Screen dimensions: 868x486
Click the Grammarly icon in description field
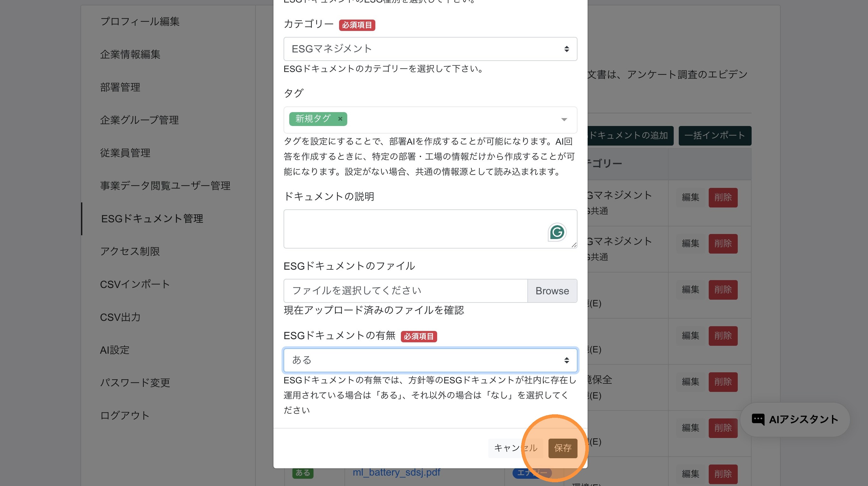pyautogui.click(x=557, y=232)
